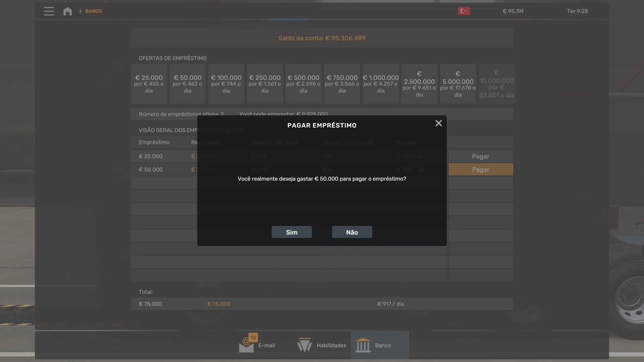
Task: Switch to the Habilidades tab label
Action: (x=331, y=345)
